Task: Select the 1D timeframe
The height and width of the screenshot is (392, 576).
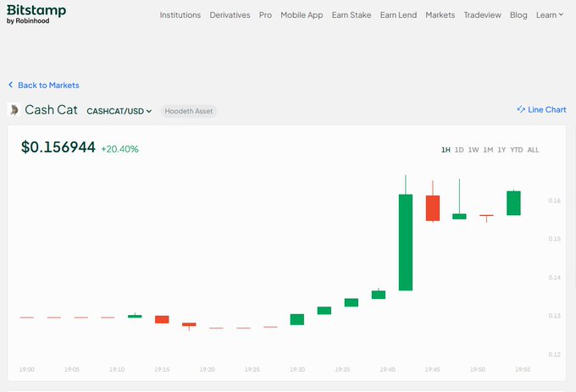Action: click(x=459, y=150)
